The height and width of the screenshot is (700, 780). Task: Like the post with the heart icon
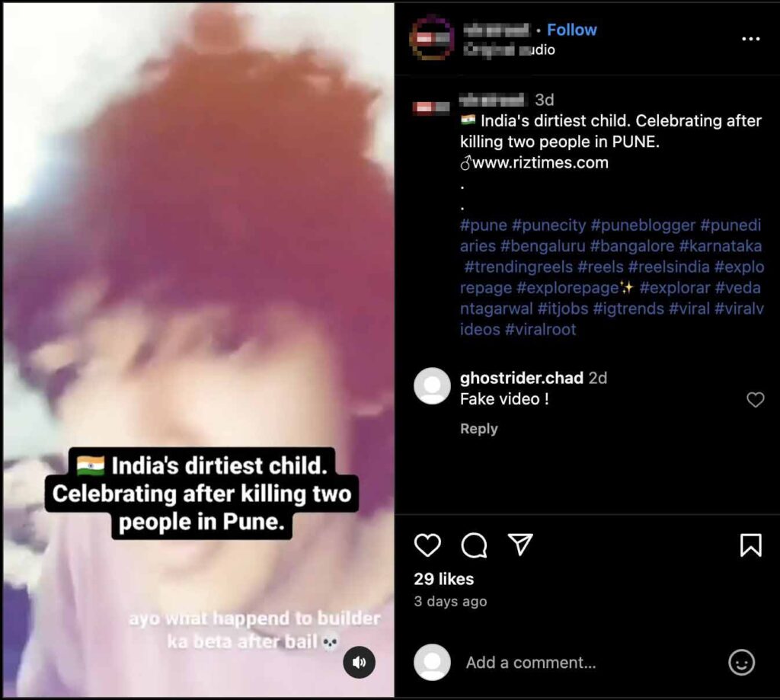pos(427,545)
